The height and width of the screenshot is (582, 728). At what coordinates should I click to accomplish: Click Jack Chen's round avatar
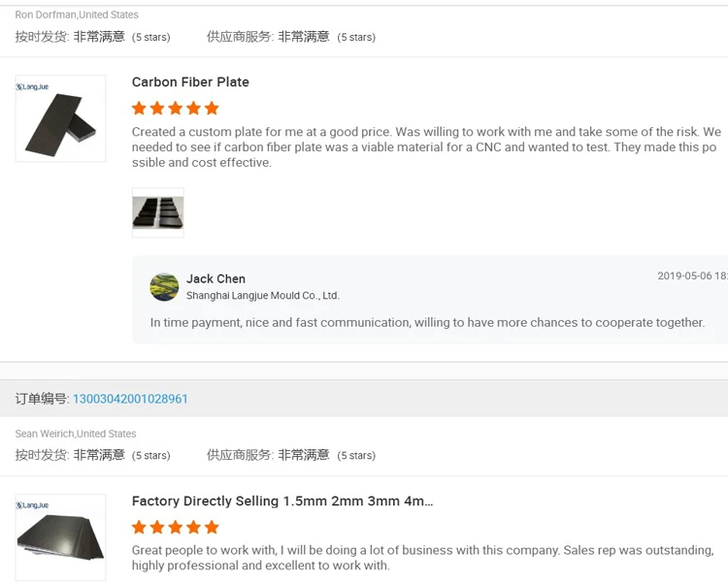pos(164,287)
